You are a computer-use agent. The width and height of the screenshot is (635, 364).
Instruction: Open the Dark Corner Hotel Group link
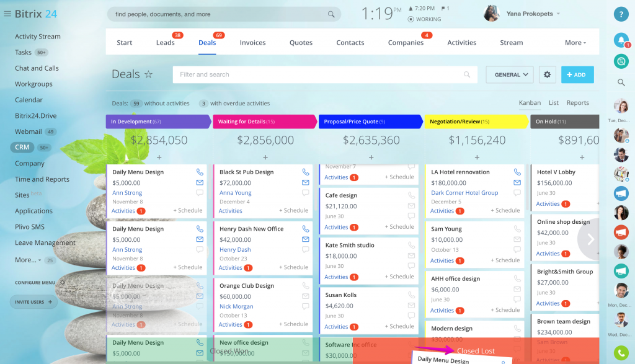coord(464,193)
